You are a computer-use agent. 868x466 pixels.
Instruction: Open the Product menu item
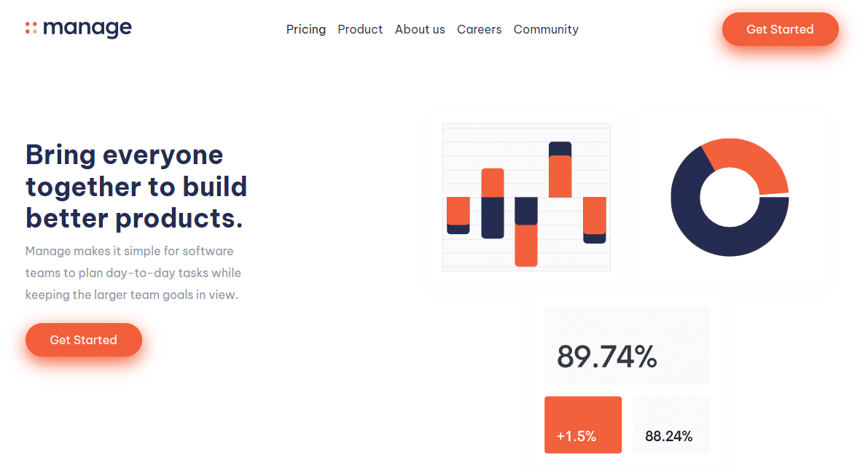360,29
